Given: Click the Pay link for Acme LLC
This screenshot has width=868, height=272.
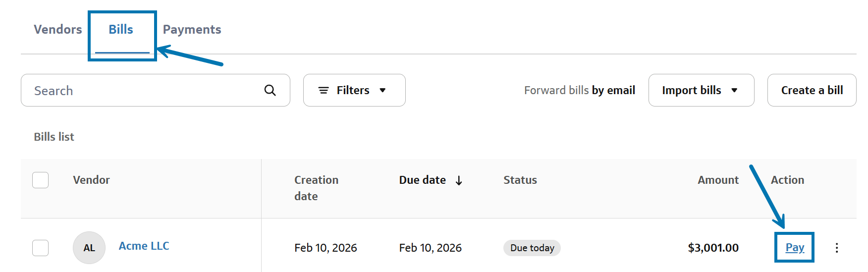Looking at the screenshot, I should pos(795,248).
